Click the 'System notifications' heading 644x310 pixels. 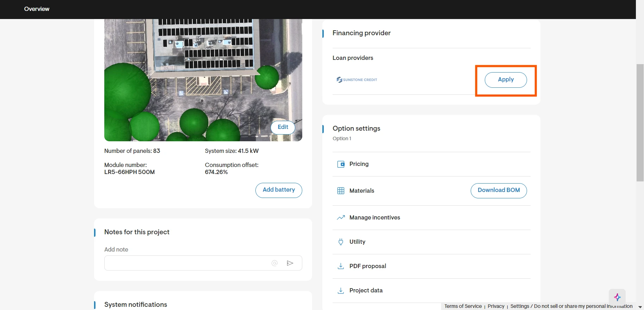point(136,305)
